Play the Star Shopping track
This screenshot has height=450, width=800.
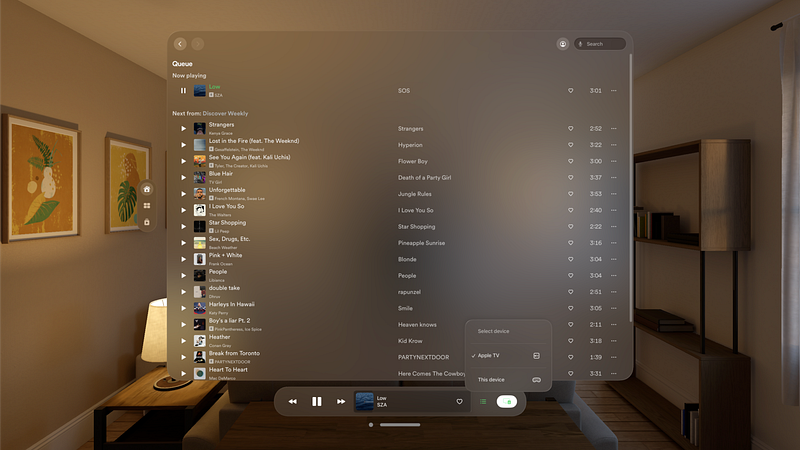[x=183, y=227]
